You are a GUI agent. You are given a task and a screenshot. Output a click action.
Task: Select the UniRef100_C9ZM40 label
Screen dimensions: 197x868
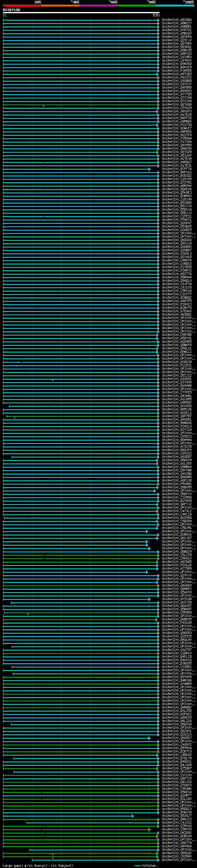tap(177, 857)
